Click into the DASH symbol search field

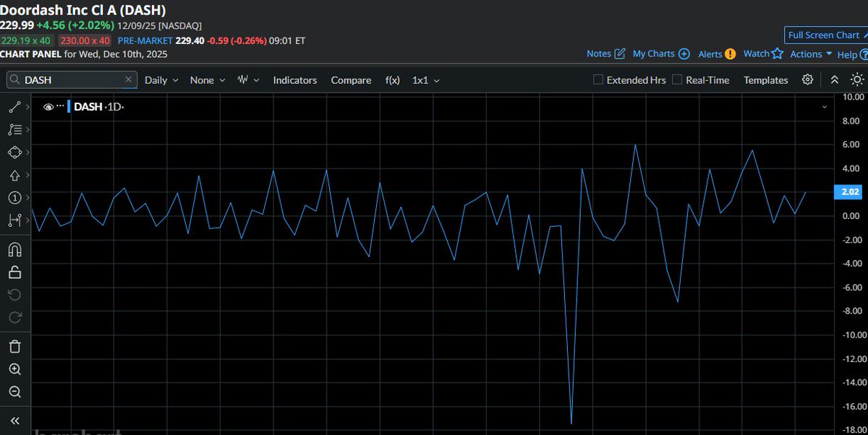point(72,80)
